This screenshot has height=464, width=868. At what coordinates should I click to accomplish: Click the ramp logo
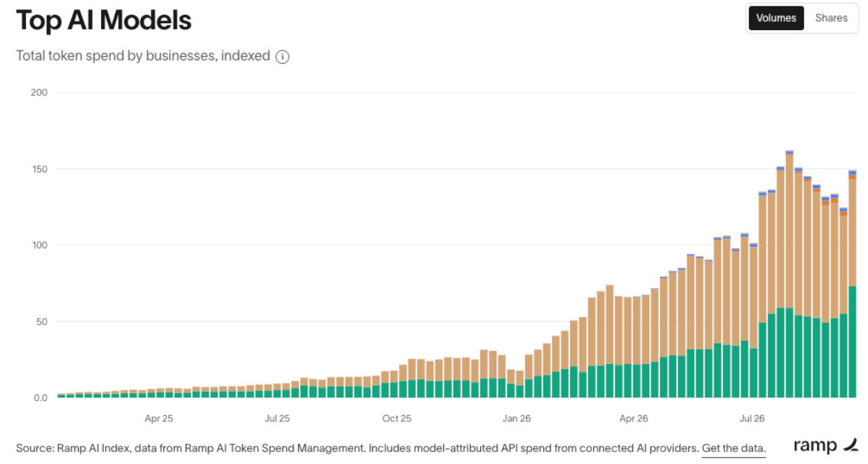[x=826, y=446]
